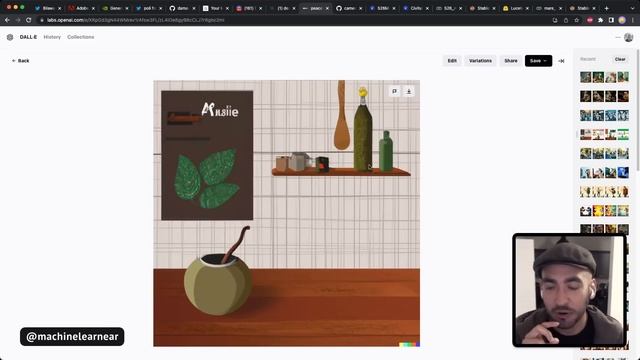Click the generated mate gourd image
This screenshot has height=360, width=640.
click(x=286, y=213)
